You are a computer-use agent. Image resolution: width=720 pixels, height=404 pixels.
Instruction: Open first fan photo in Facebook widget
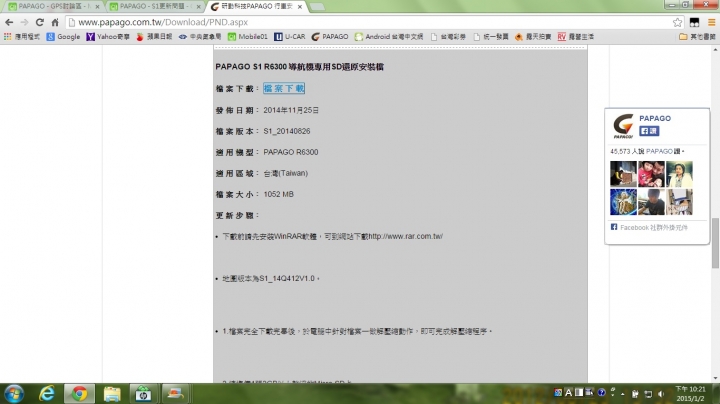click(x=623, y=174)
